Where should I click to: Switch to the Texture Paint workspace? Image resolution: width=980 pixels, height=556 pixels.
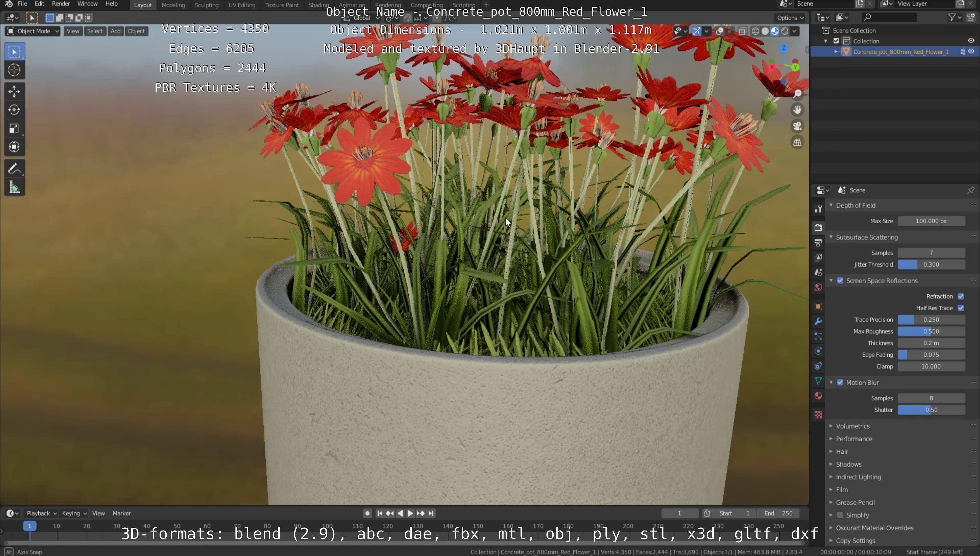tap(282, 5)
